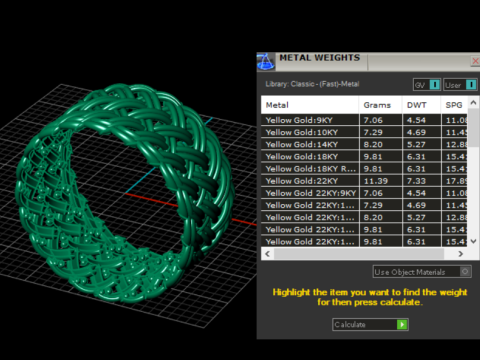Select the Yellow Gold:18KY R... row
The height and width of the screenshot is (360, 480).
(364, 169)
